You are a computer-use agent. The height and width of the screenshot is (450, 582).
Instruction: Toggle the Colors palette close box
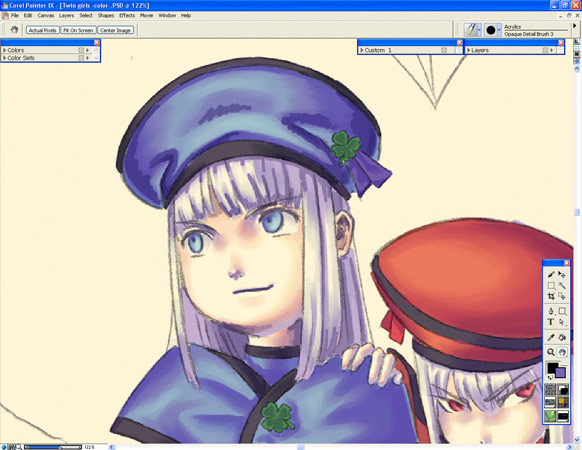click(x=81, y=50)
